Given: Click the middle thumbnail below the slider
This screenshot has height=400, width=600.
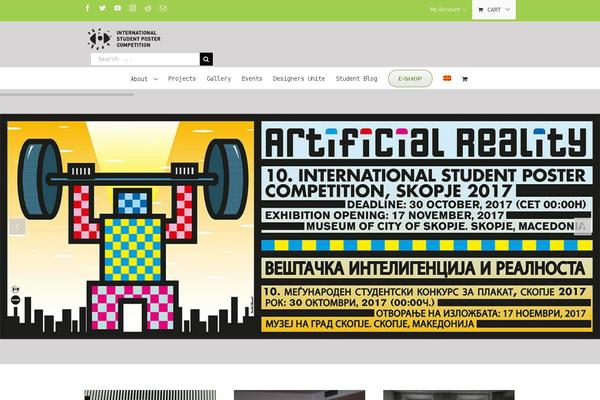Looking at the screenshot, I should (299, 395).
